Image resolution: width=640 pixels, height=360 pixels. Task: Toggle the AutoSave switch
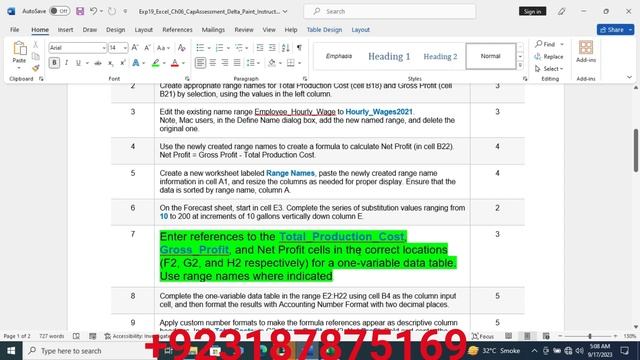(x=60, y=11)
